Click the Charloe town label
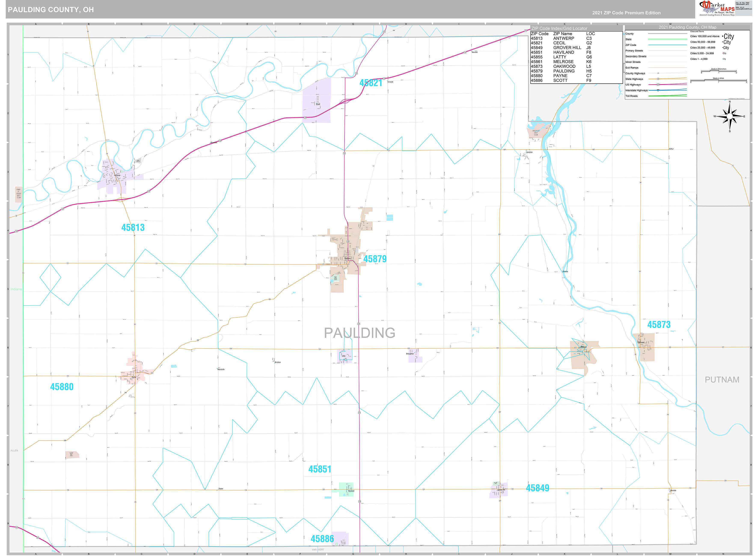 tap(565, 272)
